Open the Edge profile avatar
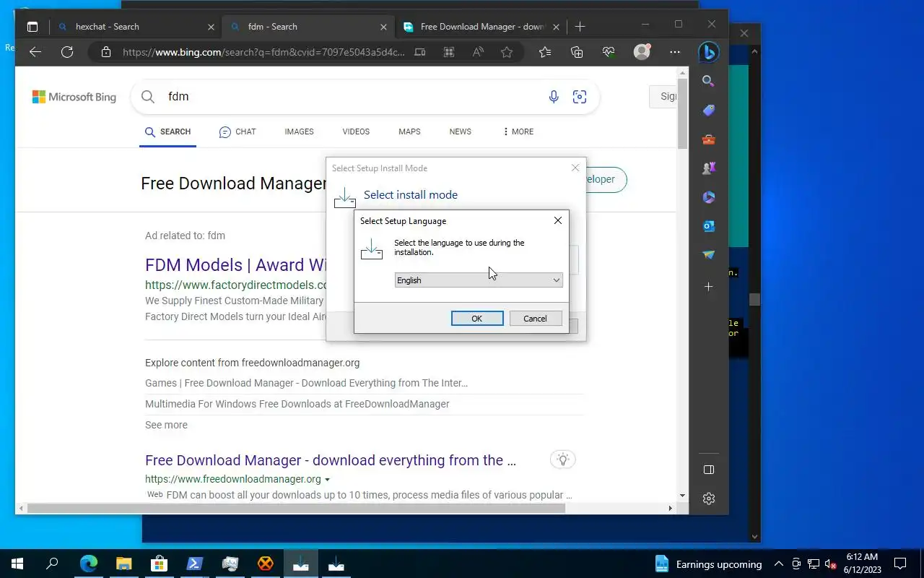This screenshot has width=924, height=578. coord(642,52)
